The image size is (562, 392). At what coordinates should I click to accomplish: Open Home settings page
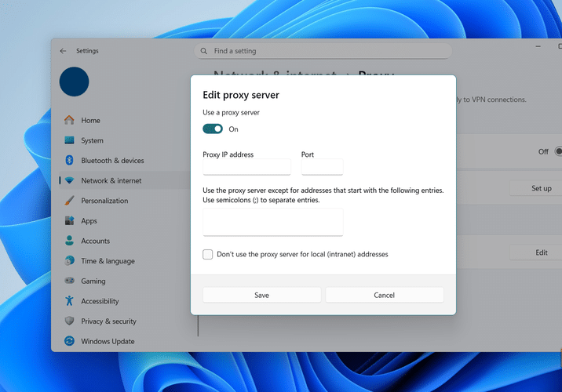click(125, 120)
